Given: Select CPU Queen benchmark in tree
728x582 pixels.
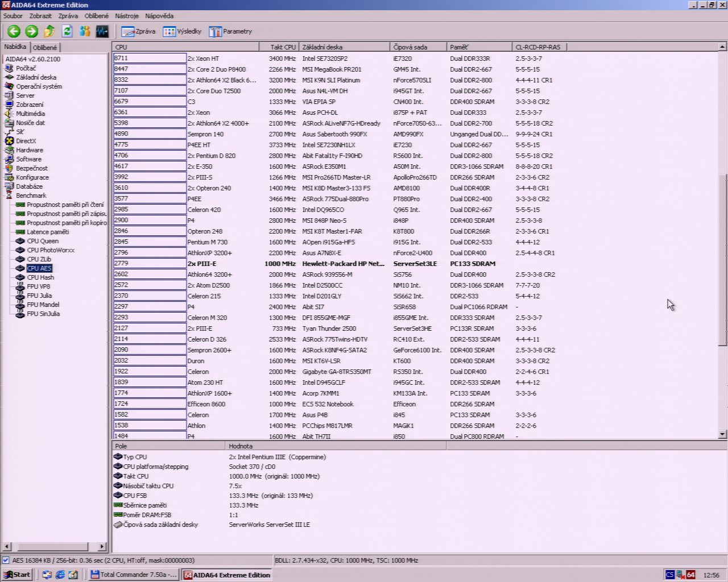Looking at the screenshot, I should coord(43,241).
